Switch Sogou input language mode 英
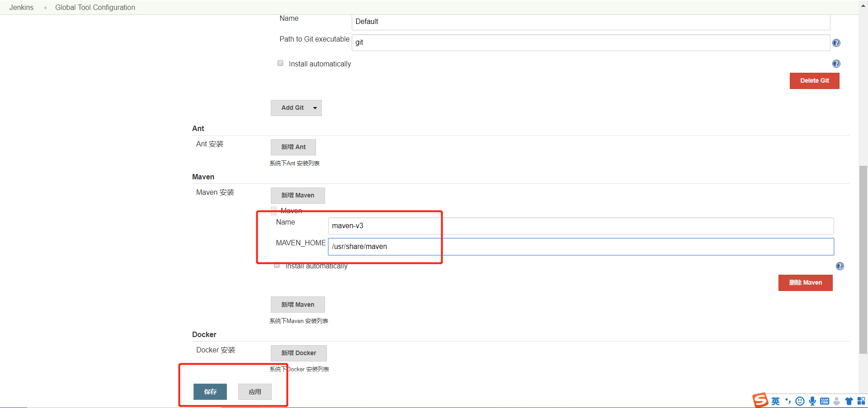This screenshot has width=868, height=408. pos(776,401)
